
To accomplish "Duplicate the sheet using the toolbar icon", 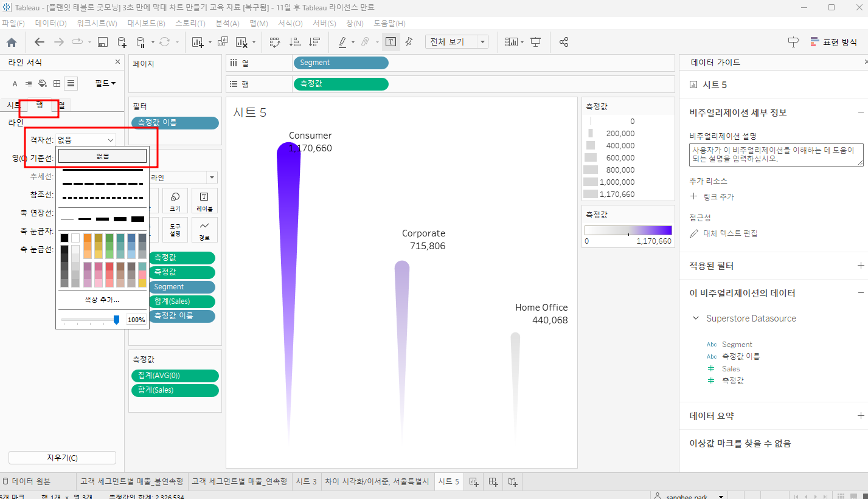I will coord(223,42).
